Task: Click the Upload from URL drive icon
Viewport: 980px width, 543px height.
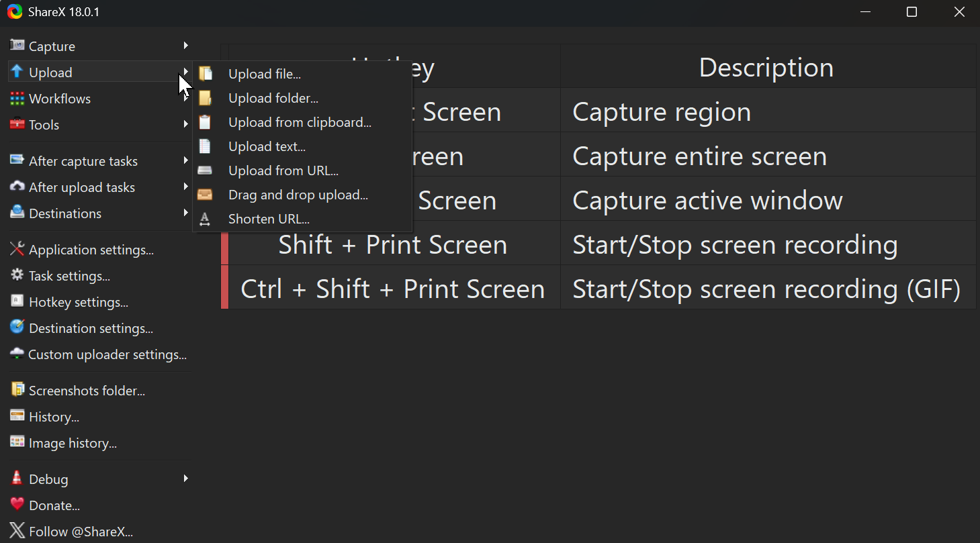Action: (x=205, y=170)
